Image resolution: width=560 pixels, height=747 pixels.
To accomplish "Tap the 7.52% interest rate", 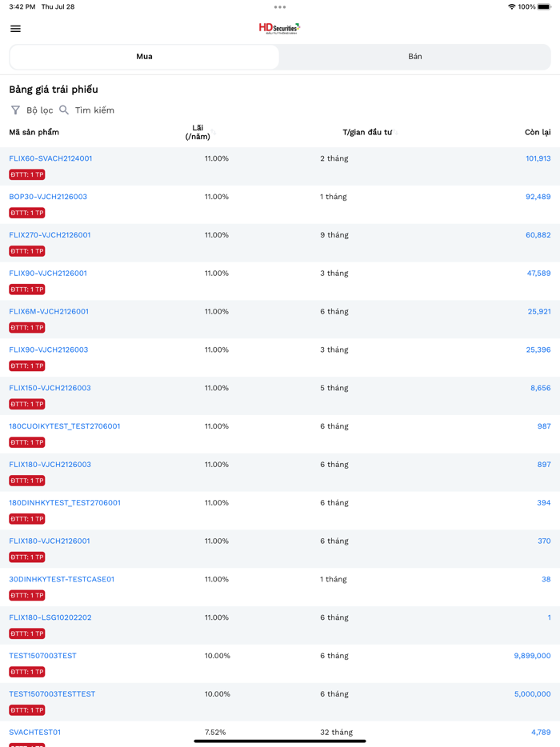I will pos(215,733).
